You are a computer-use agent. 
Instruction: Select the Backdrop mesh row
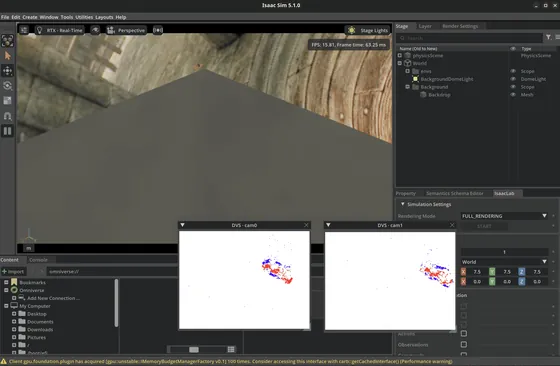(439, 95)
